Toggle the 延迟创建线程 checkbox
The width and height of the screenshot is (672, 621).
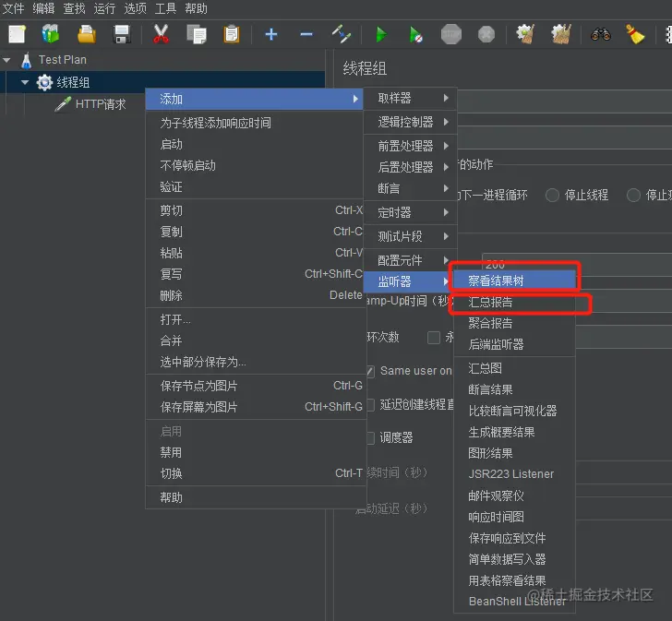pyautogui.click(x=371, y=405)
